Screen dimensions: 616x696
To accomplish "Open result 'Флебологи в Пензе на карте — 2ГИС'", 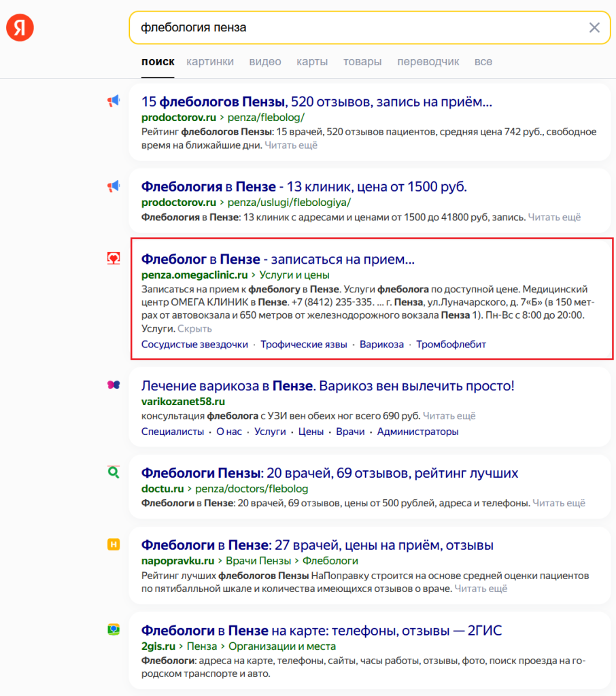I will point(322,631).
